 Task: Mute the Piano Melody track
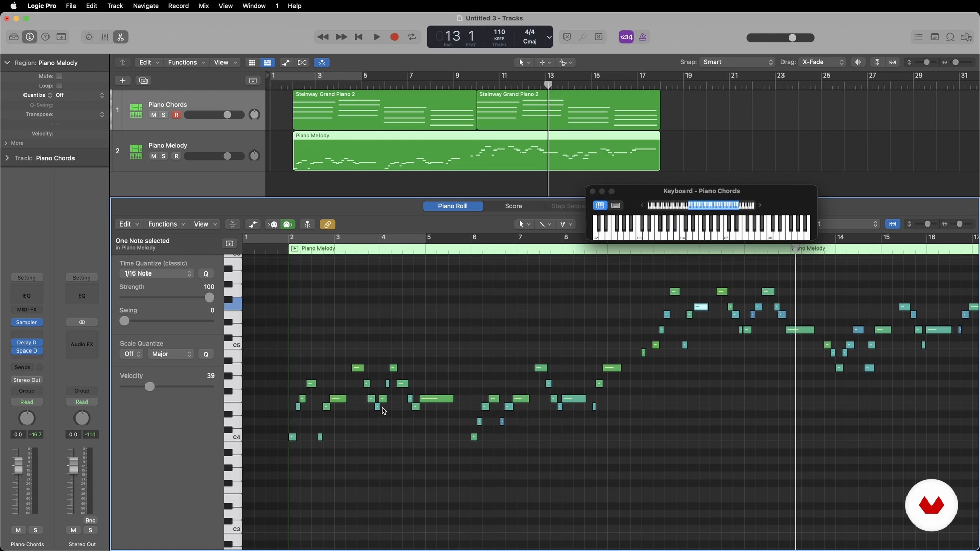tap(153, 156)
